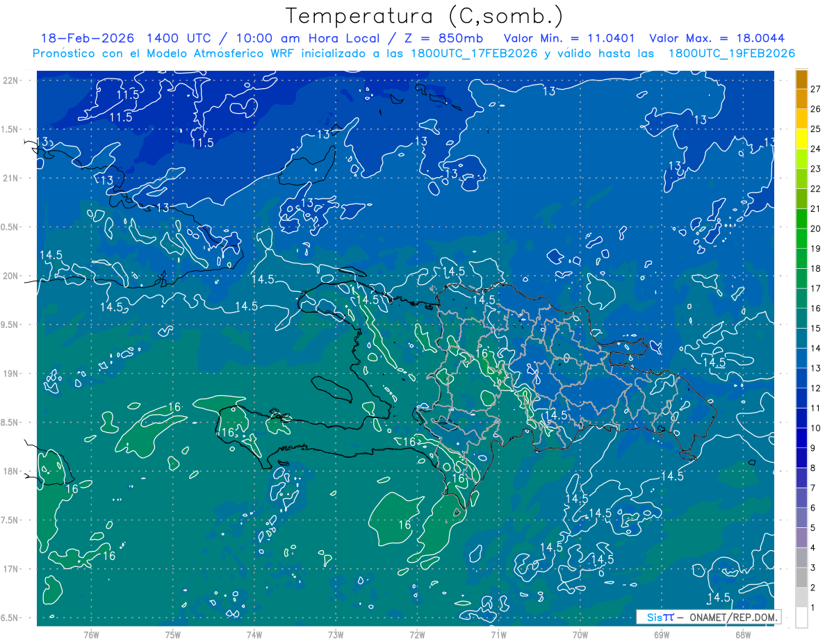The image size is (834, 644).
Task: Pick the legend swatch between 13 and 14
Action: coord(801,358)
